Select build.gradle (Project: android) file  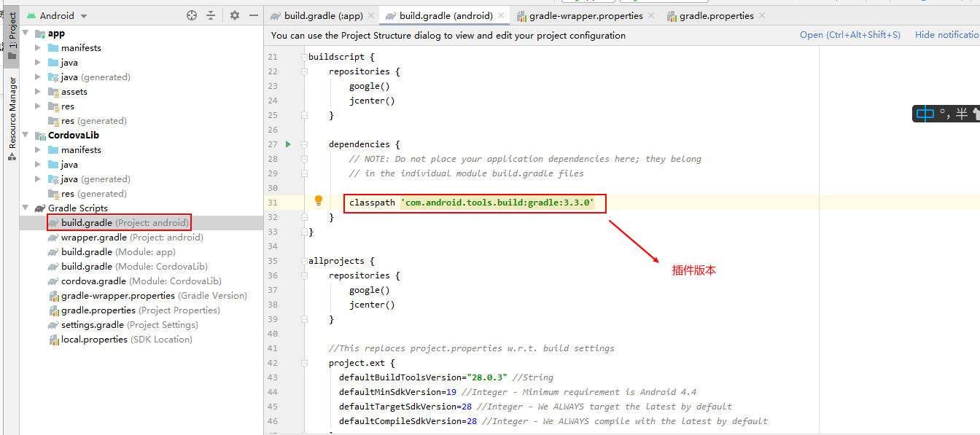(x=119, y=223)
